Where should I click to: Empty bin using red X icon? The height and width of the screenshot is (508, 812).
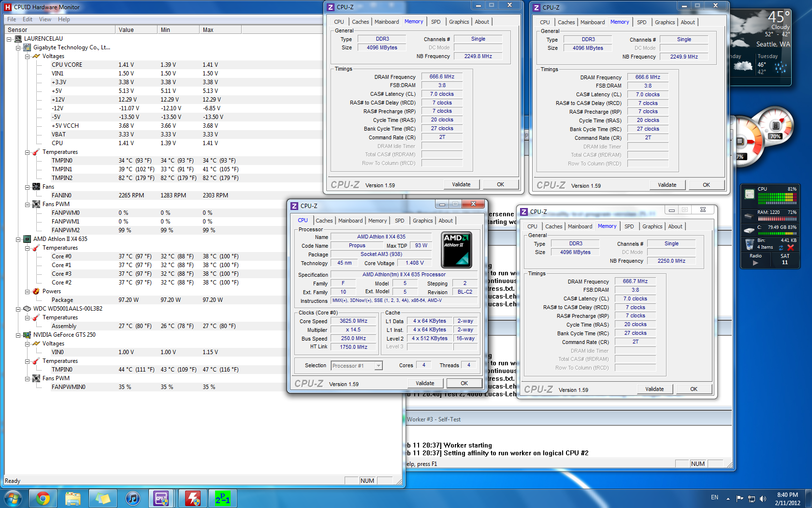pyautogui.click(x=791, y=247)
